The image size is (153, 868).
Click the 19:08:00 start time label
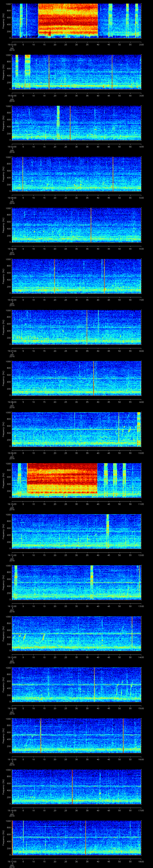(x=12, y=402)
